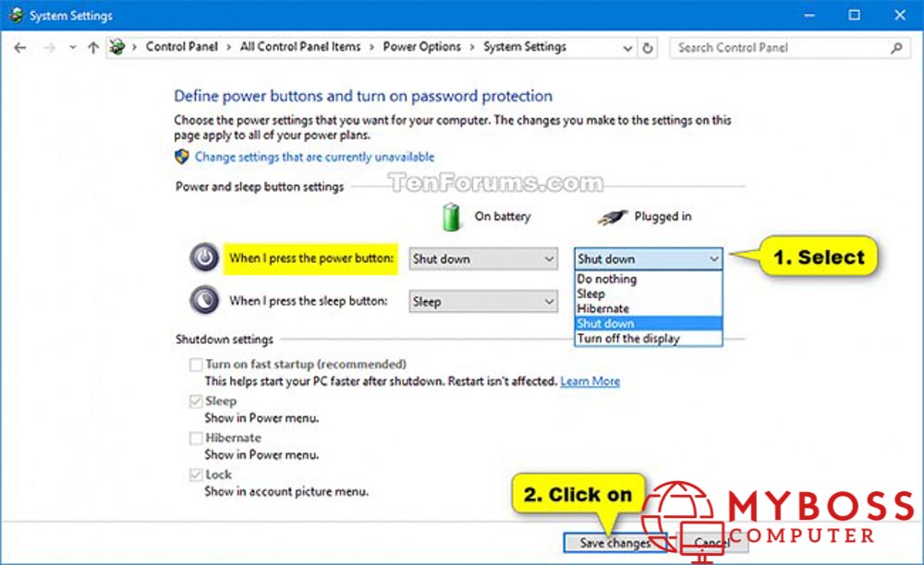924x565 pixels.
Task: Click the search magnifier icon
Action: tap(896, 48)
